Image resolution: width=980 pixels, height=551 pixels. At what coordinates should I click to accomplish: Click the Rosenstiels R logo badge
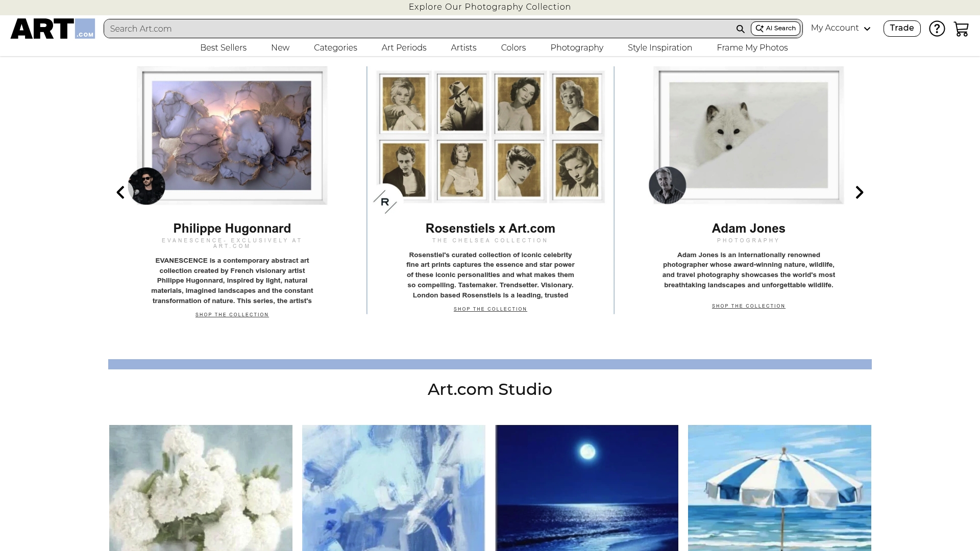point(385,202)
